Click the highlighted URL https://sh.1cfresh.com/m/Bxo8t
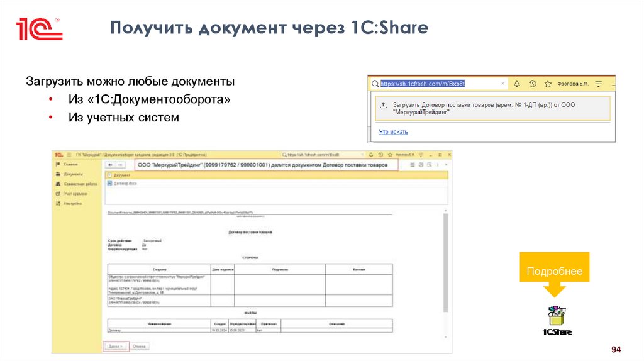The height and width of the screenshot is (361, 644). (x=422, y=84)
